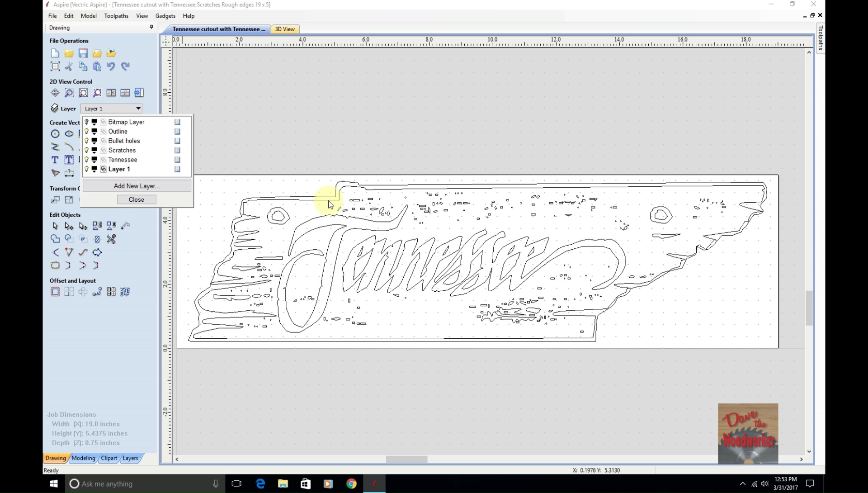Toggle visibility bulb of Scratches layer

[87, 150]
